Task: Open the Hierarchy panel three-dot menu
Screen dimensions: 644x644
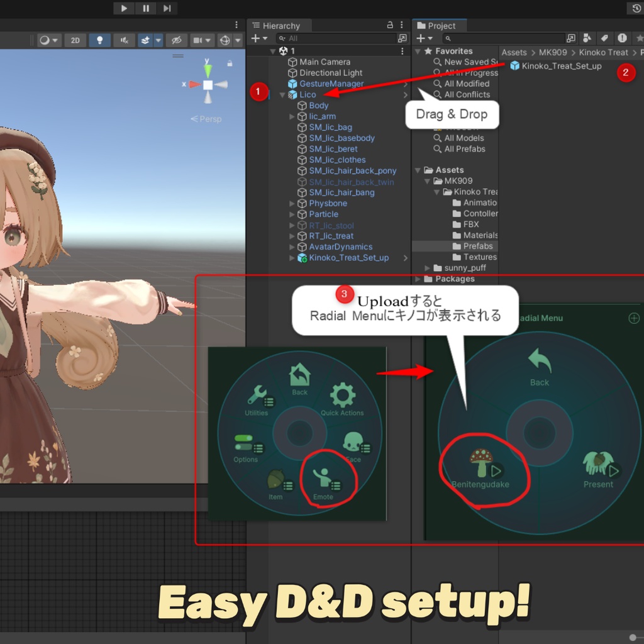Action: coord(402,25)
